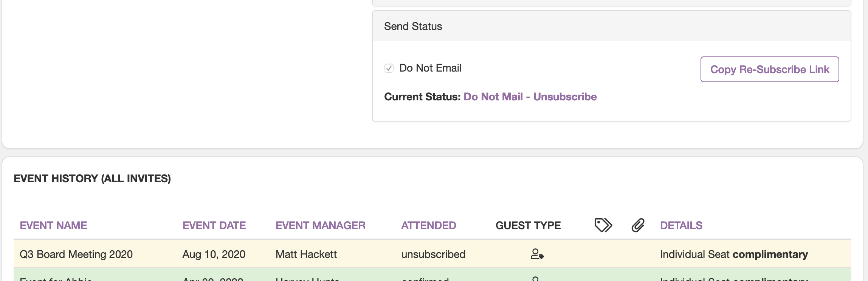This screenshot has width=868, height=281.
Task: Open the Q3 Board Meeting 2020 event
Action: 76,254
